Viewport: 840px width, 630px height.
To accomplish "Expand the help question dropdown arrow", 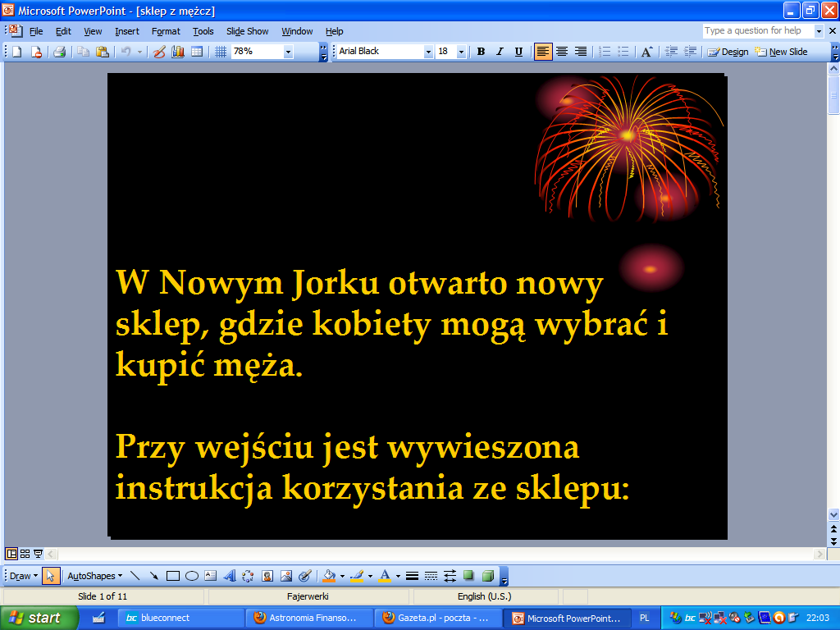I will [x=819, y=31].
